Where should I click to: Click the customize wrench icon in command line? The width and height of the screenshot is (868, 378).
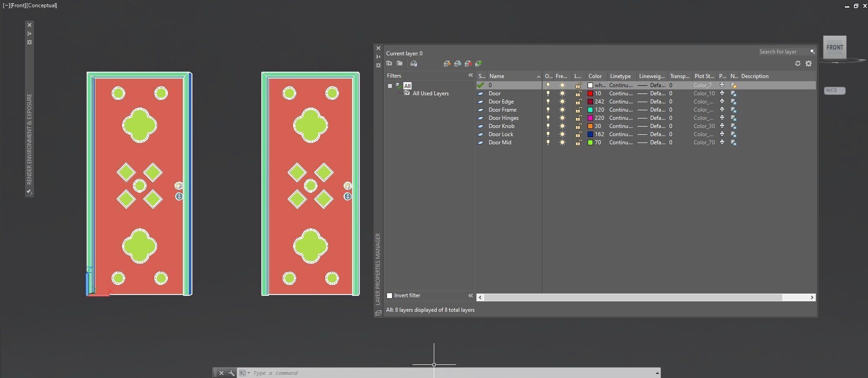[231, 373]
